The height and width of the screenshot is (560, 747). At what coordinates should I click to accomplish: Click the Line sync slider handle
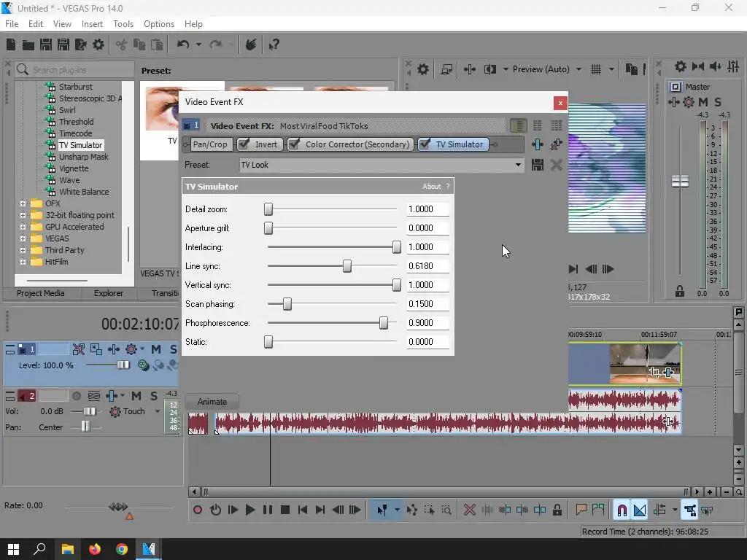coord(347,266)
